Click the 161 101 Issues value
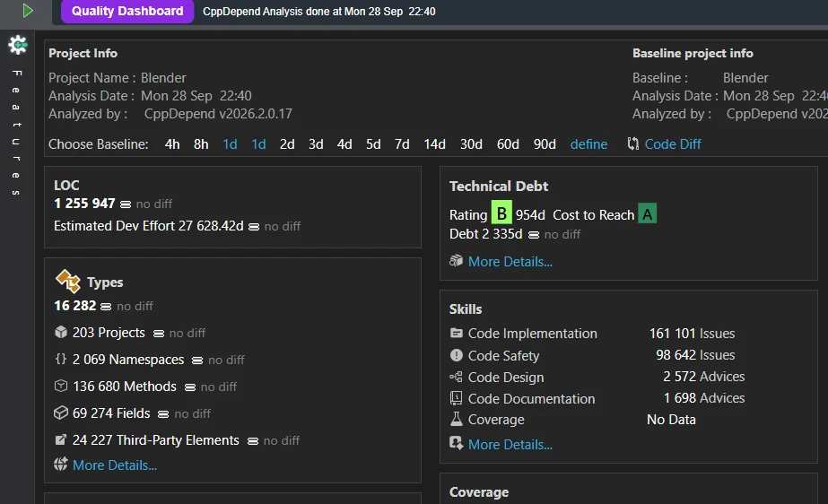 point(692,333)
